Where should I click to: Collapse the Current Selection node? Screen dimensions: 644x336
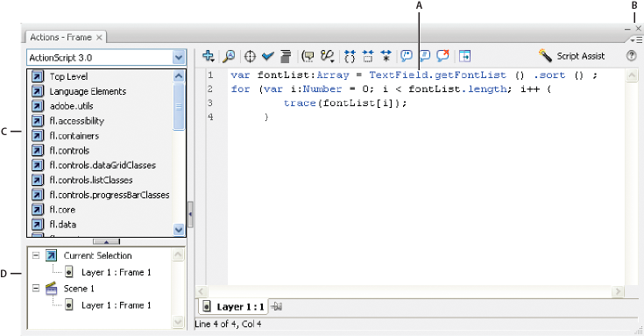point(36,255)
